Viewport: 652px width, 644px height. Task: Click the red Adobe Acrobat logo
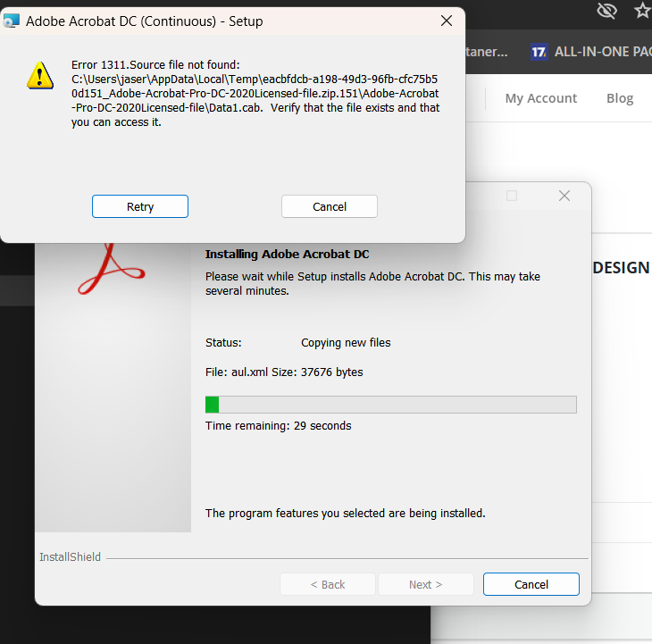pos(111,266)
